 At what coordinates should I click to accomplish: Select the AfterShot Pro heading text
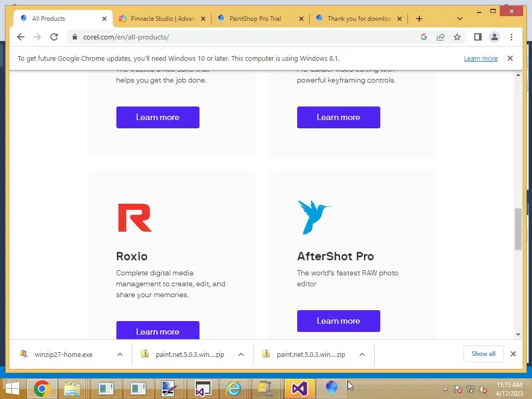click(335, 256)
